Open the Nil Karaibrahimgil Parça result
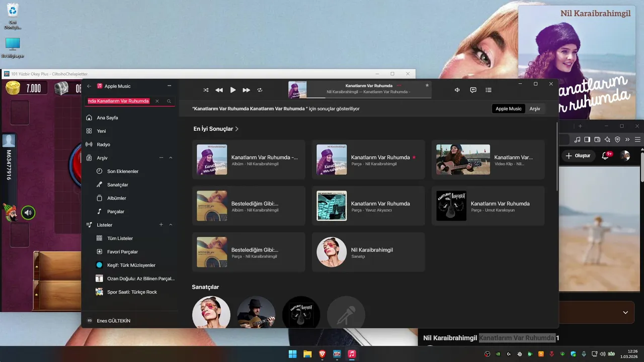 point(368,159)
